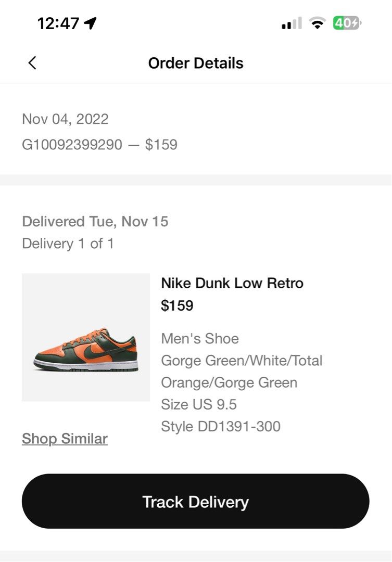The width and height of the screenshot is (392, 562).
Task: Tap the location arrow in status bar
Action: (x=91, y=23)
